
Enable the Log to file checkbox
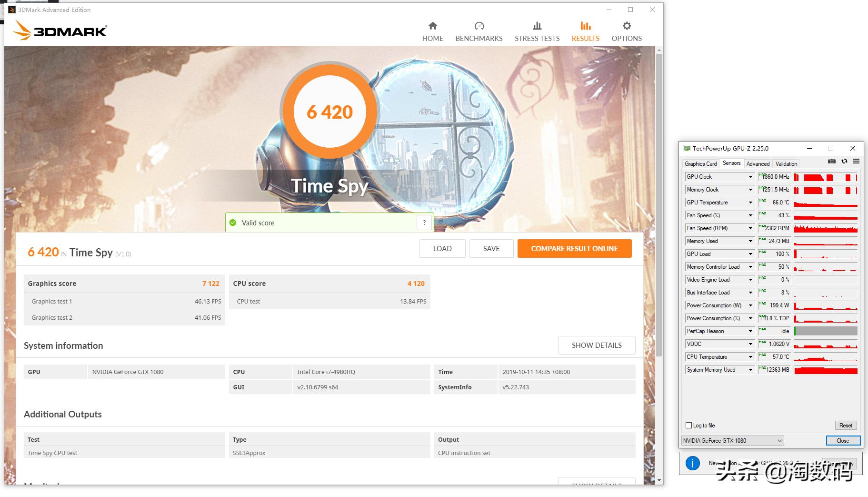click(688, 425)
